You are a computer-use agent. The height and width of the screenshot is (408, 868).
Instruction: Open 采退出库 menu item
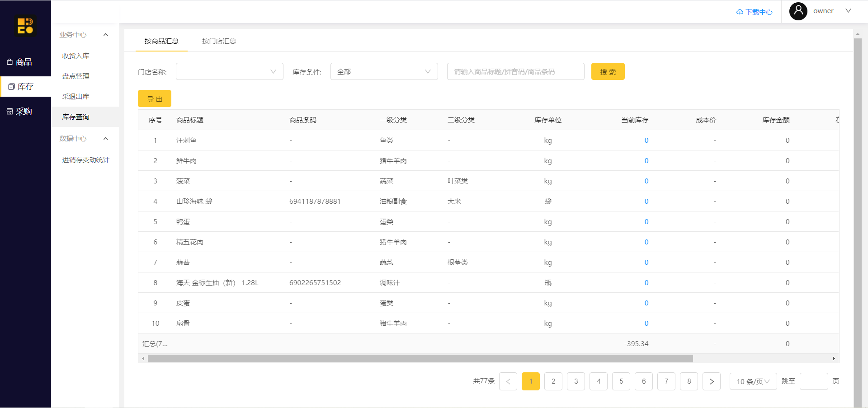(x=85, y=97)
